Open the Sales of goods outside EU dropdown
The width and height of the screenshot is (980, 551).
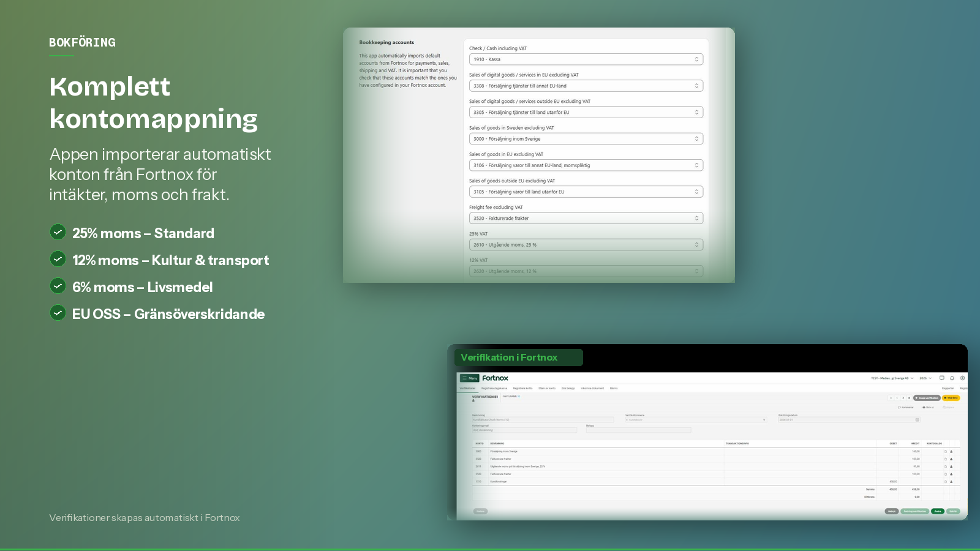586,192
